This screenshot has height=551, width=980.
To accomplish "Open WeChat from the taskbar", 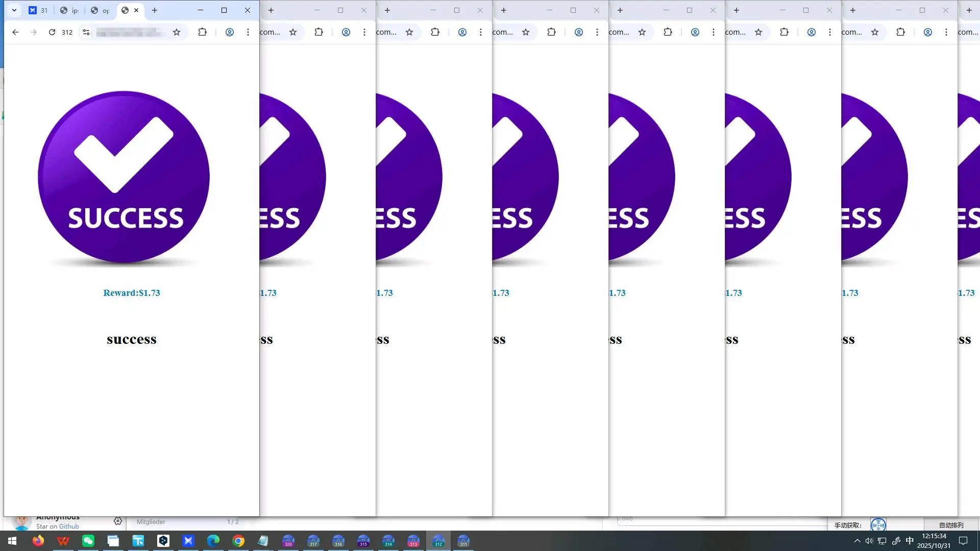I will click(88, 541).
